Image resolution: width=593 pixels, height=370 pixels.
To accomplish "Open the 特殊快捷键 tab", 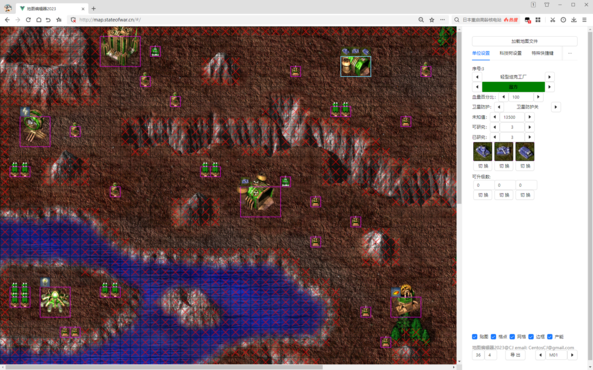I will pos(542,53).
